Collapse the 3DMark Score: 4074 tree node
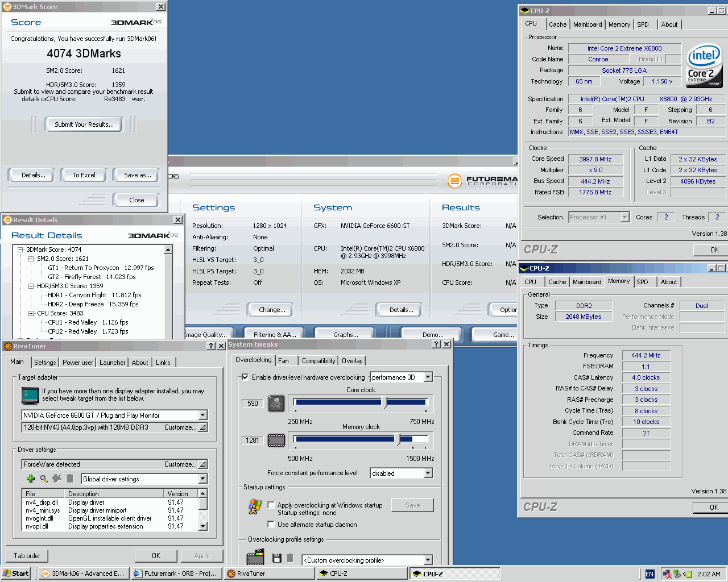The height and width of the screenshot is (582, 728). click(x=20, y=250)
